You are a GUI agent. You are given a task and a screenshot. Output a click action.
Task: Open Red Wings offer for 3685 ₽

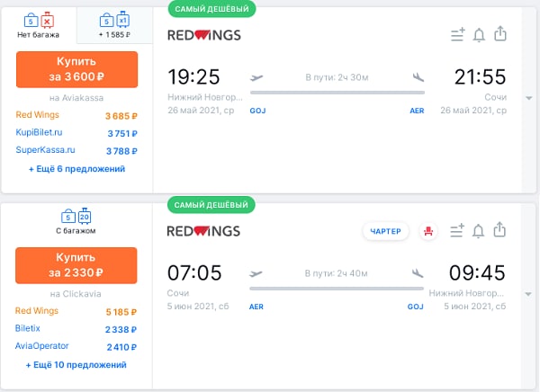pos(76,115)
